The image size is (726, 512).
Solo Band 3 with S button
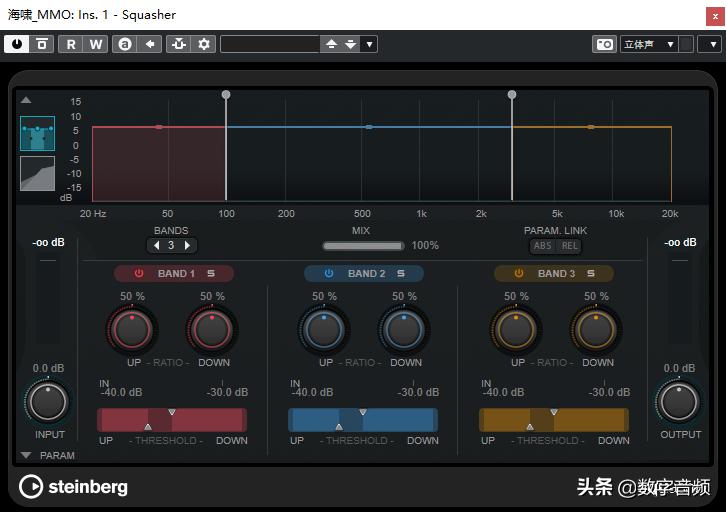(x=591, y=274)
